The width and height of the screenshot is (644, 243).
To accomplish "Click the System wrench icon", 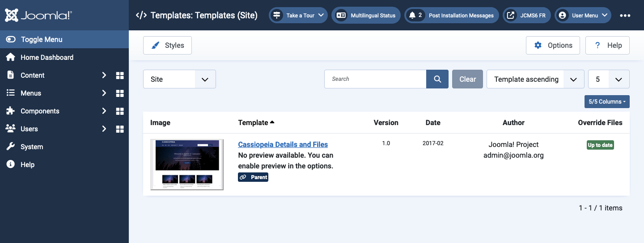I will (x=10, y=147).
